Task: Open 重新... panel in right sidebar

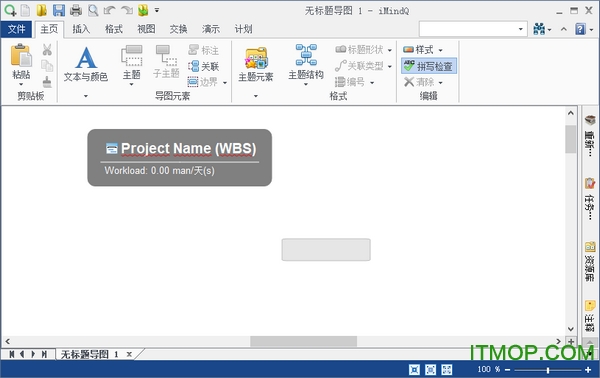Action: [x=590, y=136]
